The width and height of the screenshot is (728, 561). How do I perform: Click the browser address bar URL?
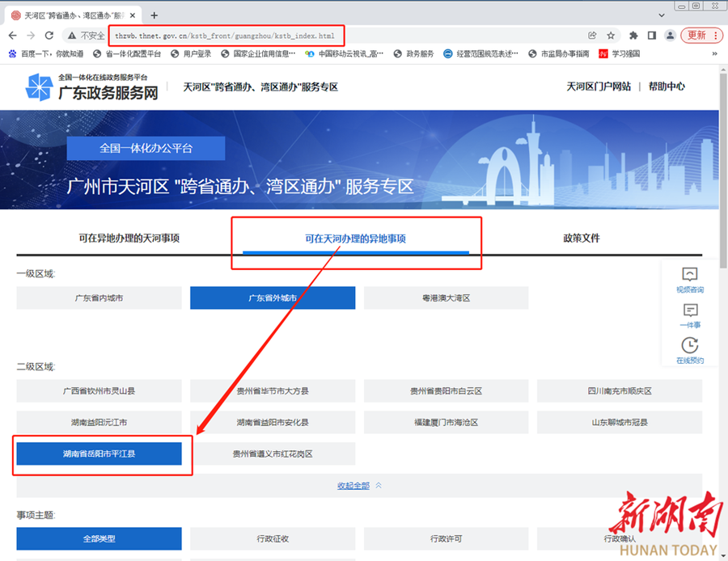pyautogui.click(x=235, y=36)
